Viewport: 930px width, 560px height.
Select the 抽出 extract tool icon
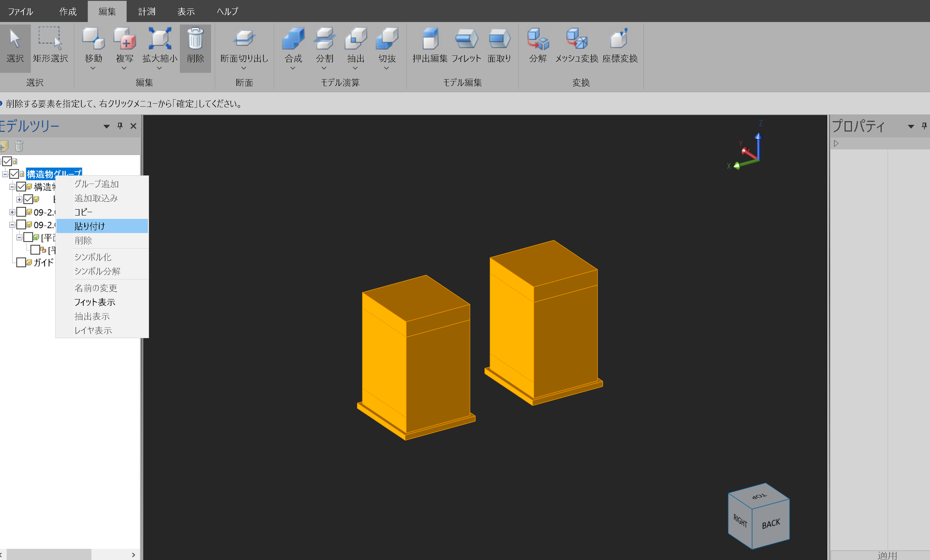[356, 39]
